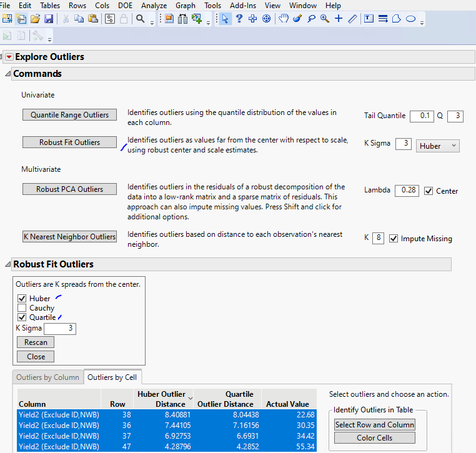Select the Polygon shape tool
Image resolution: width=476 pixels, height=453 pixels.
pos(397,19)
